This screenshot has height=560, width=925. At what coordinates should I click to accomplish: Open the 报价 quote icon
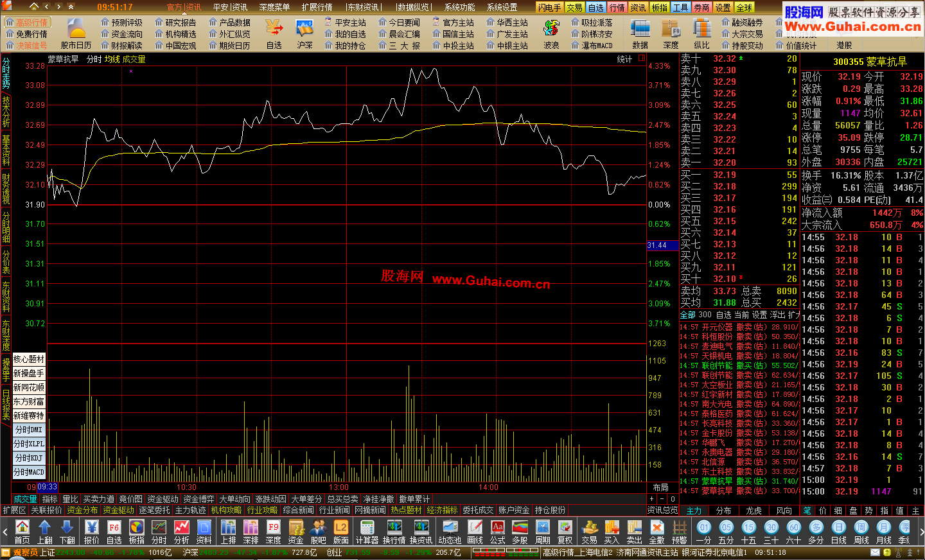coord(92,532)
